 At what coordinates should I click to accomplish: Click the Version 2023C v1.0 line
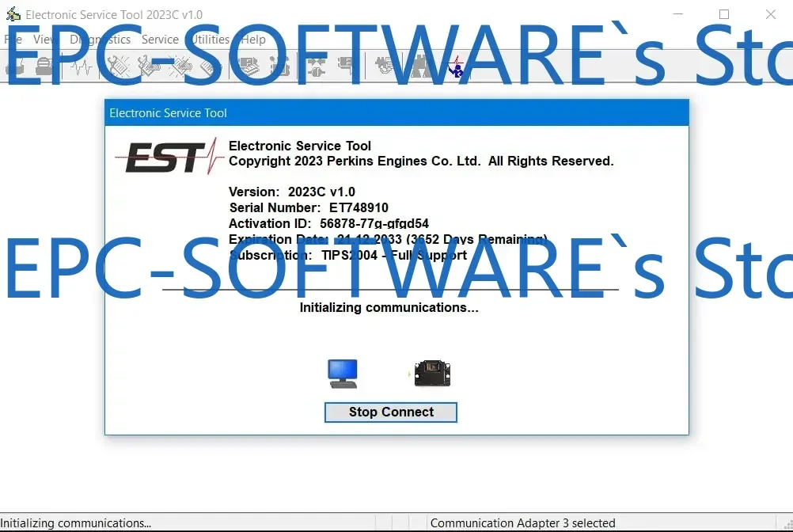pyautogui.click(x=292, y=192)
